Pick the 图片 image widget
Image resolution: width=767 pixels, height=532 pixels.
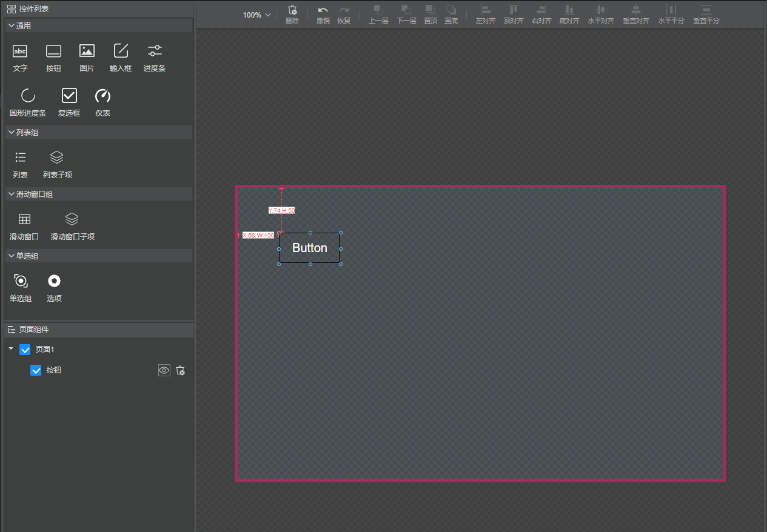click(87, 52)
